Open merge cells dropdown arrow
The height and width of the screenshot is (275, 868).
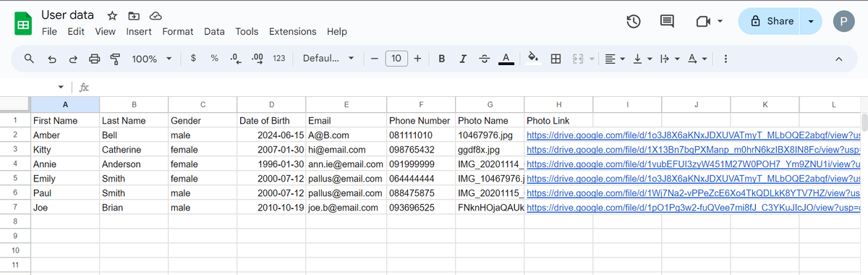coord(592,59)
